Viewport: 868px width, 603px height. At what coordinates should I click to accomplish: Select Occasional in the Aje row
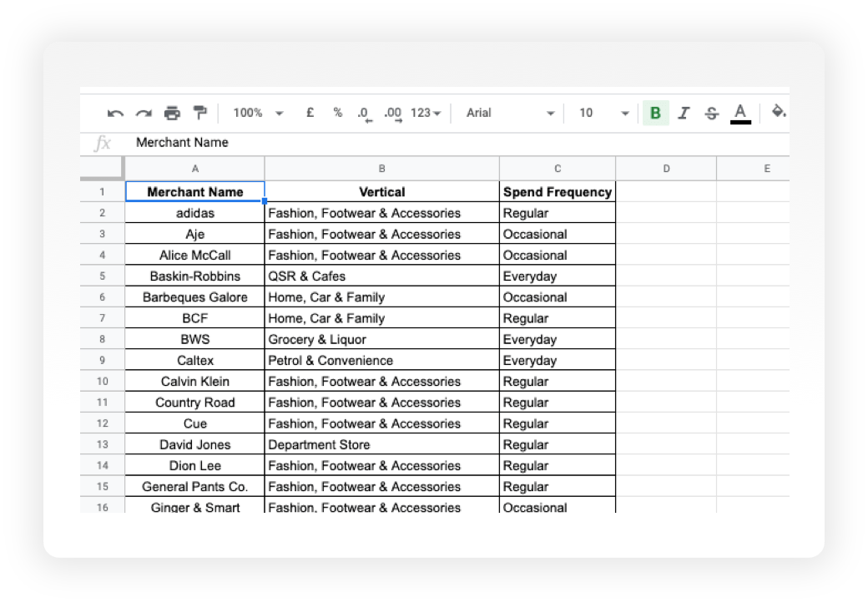558,234
